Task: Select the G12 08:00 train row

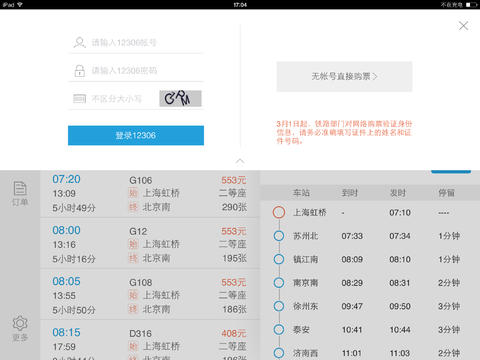Action: (x=150, y=244)
